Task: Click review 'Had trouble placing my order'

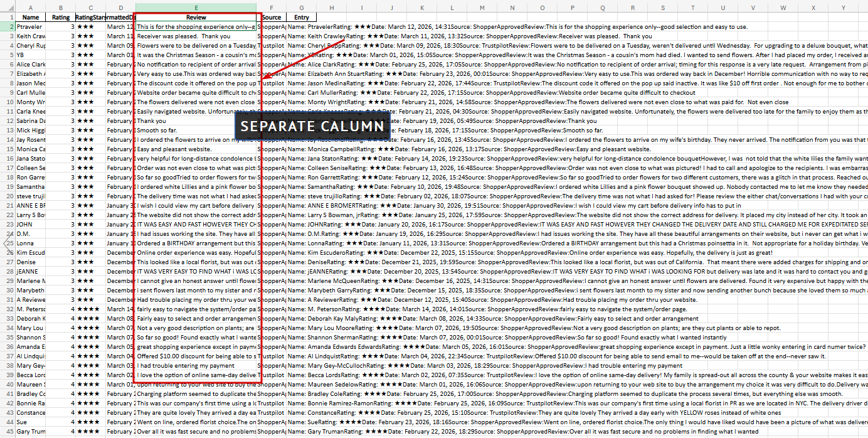Action: coord(196,299)
